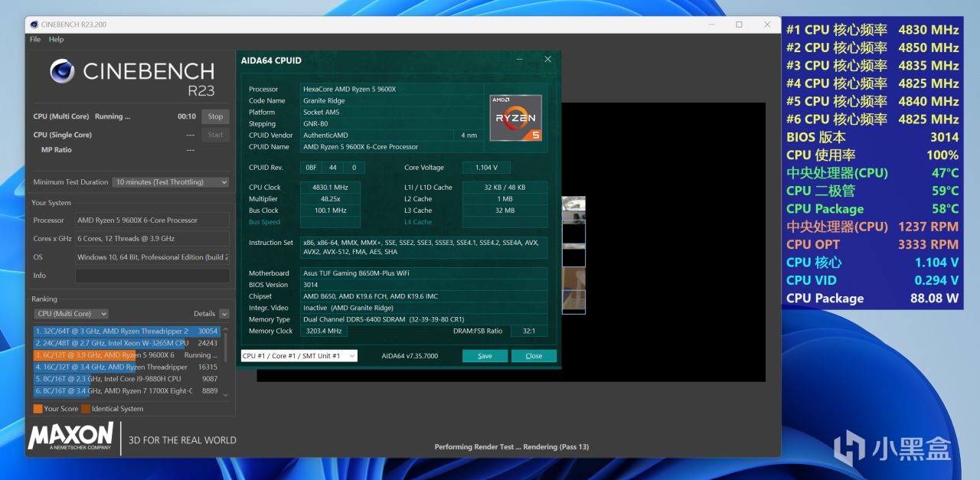Click the Chipset value AMD B650
980x480 pixels.
[423, 296]
